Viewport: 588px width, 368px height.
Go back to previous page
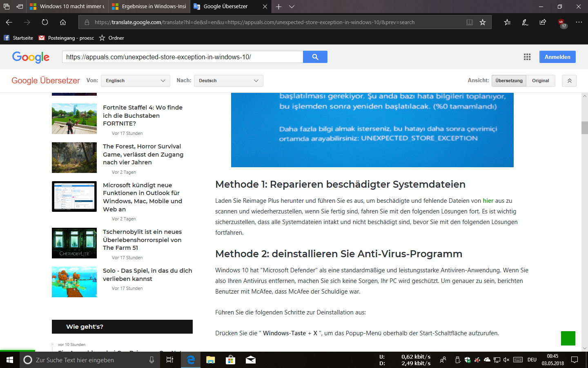tap(9, 22)
